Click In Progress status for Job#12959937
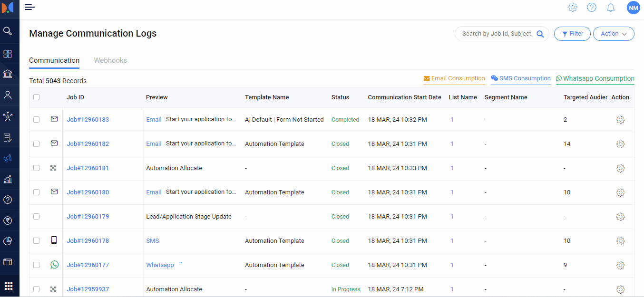Viewport: 644px width, 297px height. pos(346,289)
